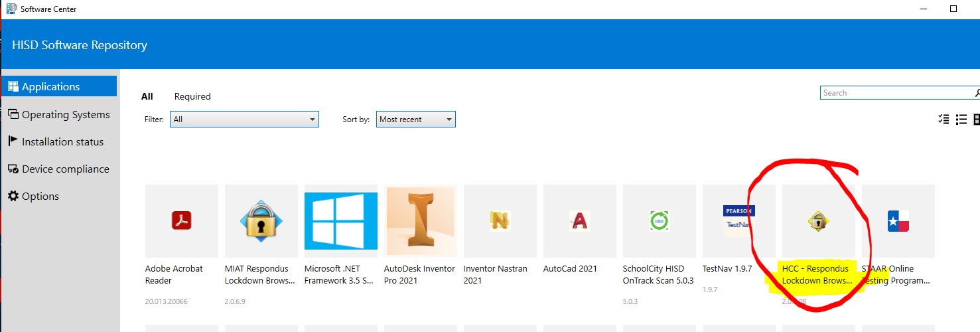Click MIAT Respondus Lockdown Browser label

click(260, 274)
